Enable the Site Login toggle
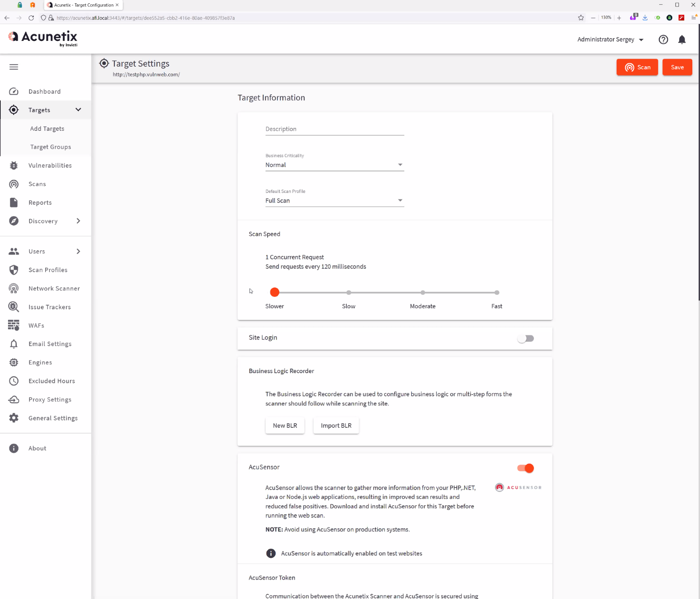 tap(525, 338)
